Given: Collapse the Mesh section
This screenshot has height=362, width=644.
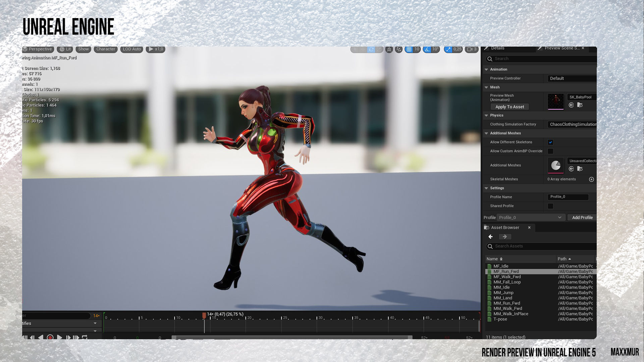Looking at the screenshot, I should coord(486,87).
